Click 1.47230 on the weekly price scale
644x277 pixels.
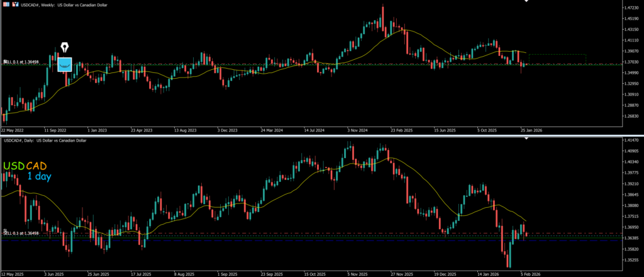[625, 8]
